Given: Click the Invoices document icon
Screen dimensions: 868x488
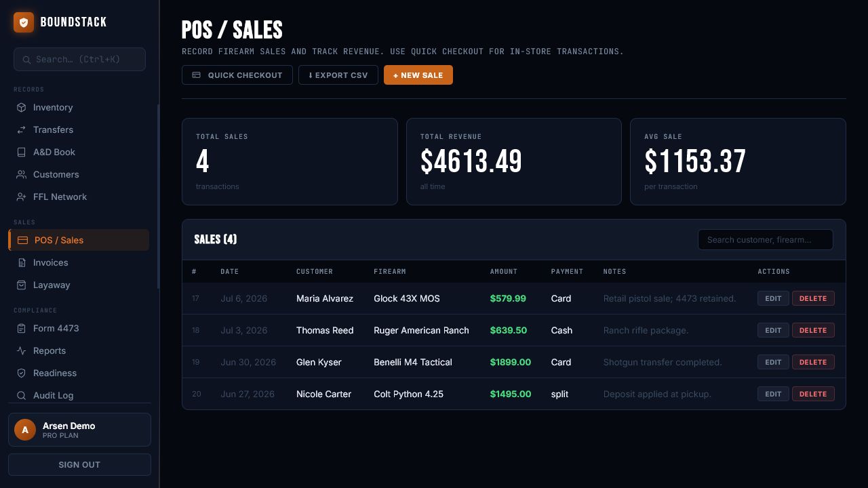Looking at the screenshot, I should click(x=22, y=262).
